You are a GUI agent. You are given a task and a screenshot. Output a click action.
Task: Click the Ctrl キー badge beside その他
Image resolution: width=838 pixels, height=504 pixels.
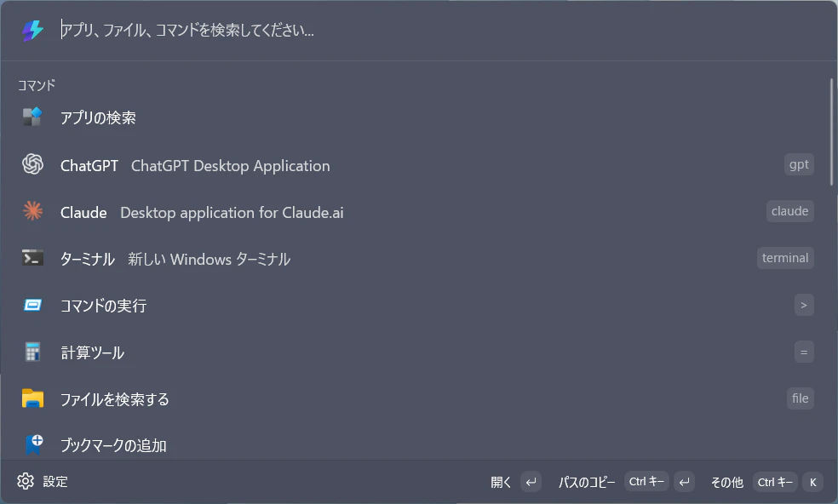(775, 482)
